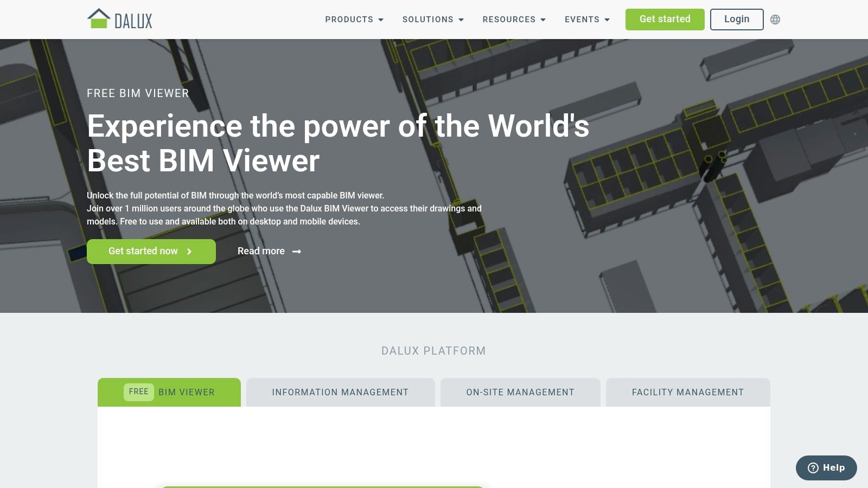
Task: Switch to Information Management tab
Action: tap(341, 392)
